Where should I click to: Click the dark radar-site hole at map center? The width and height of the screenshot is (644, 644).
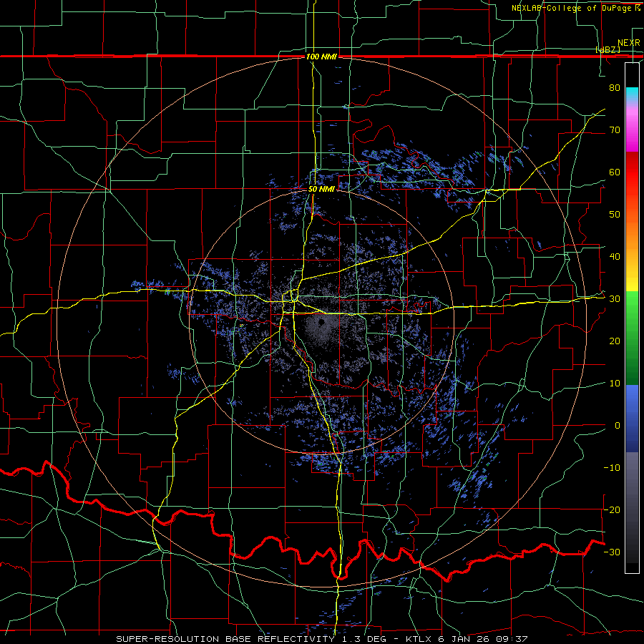(321, 323)
